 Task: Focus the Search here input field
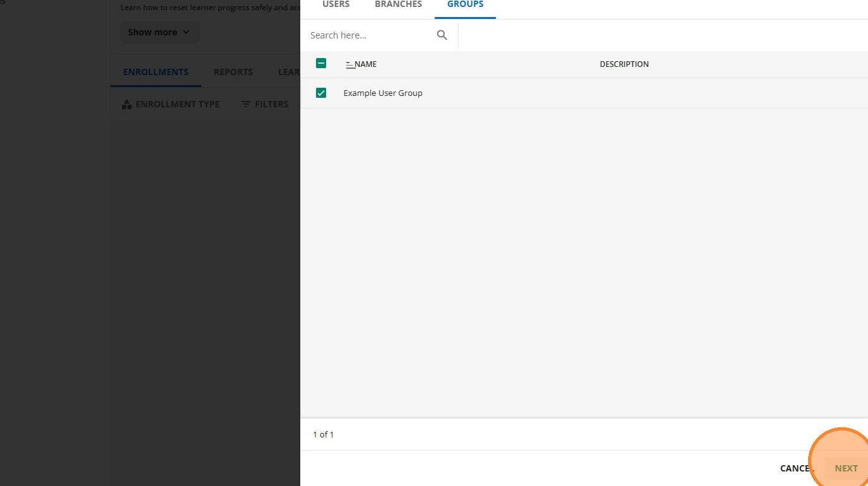click(x=369, y=35)
